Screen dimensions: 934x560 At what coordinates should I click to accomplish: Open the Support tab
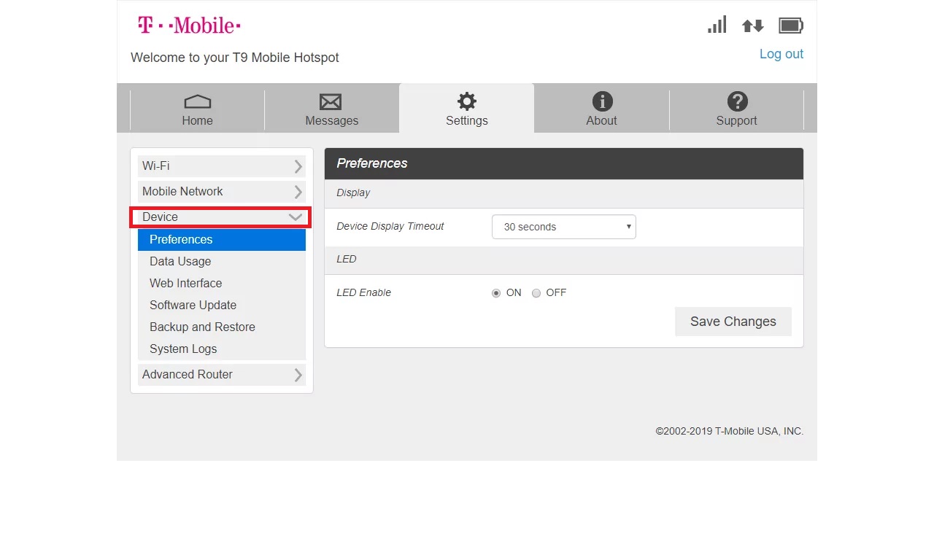tap(737, 109)
